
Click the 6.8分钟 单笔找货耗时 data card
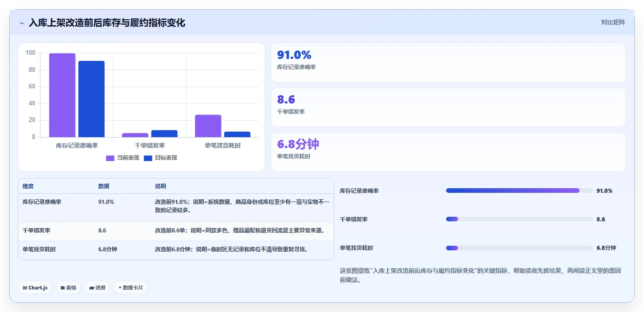tap(448, 151)
